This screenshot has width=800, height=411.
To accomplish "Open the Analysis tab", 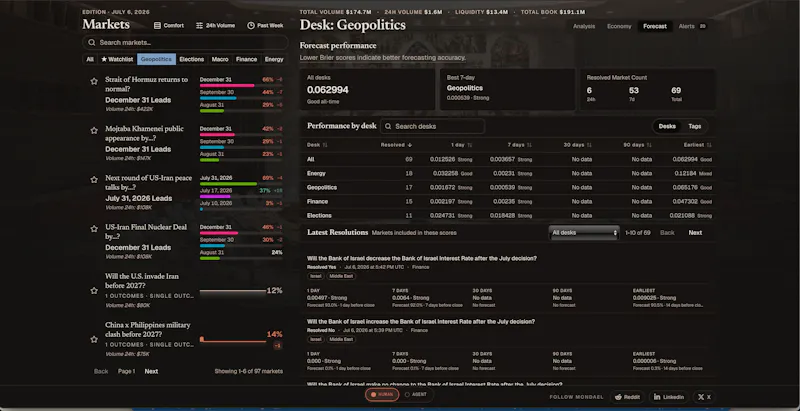I will 584,27.
